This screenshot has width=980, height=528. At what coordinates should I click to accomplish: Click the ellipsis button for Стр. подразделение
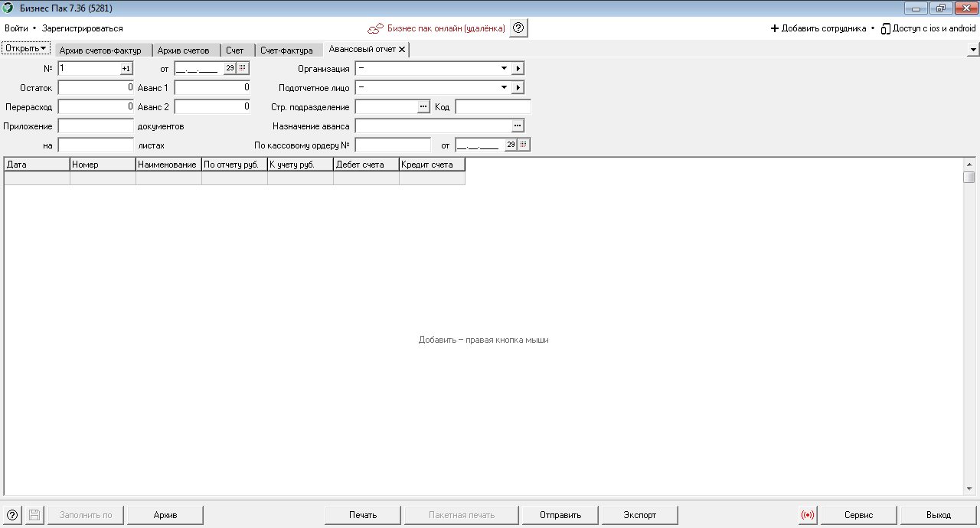click(424, 107)
